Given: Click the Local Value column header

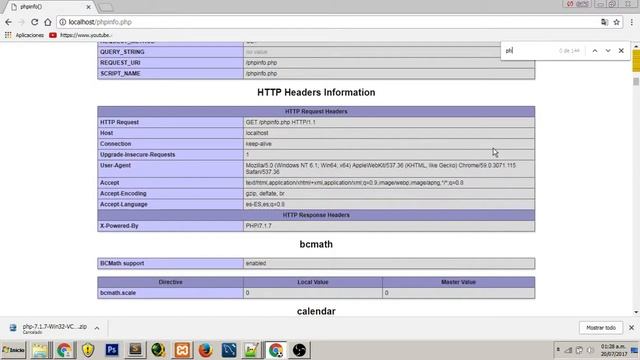Looking at the screenshot, I should (x=313, y=282).
